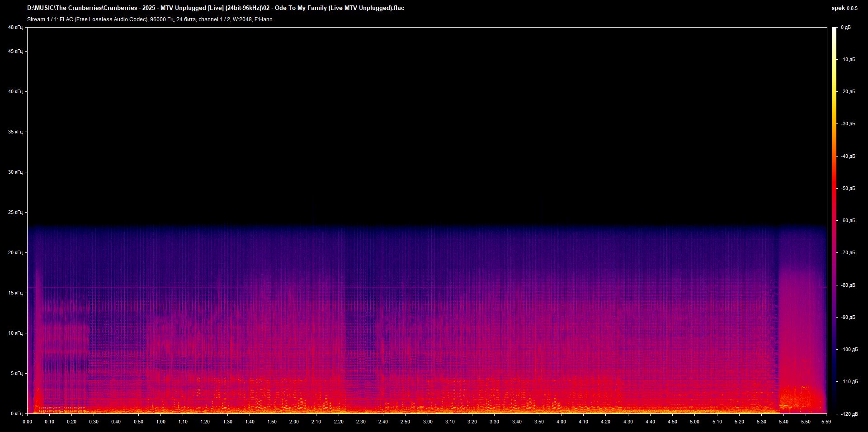Click the -120 дБ label at legend bottom
The image size is (868, 432).
pyautogui.click(x=848, y=413)
